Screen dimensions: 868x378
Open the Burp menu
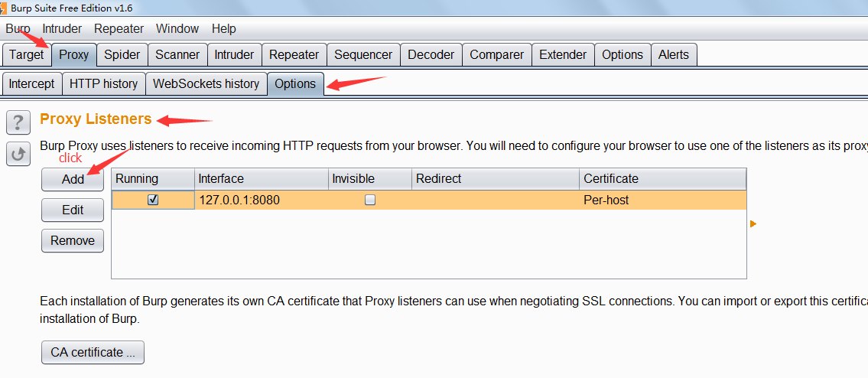tap(18, 29)
